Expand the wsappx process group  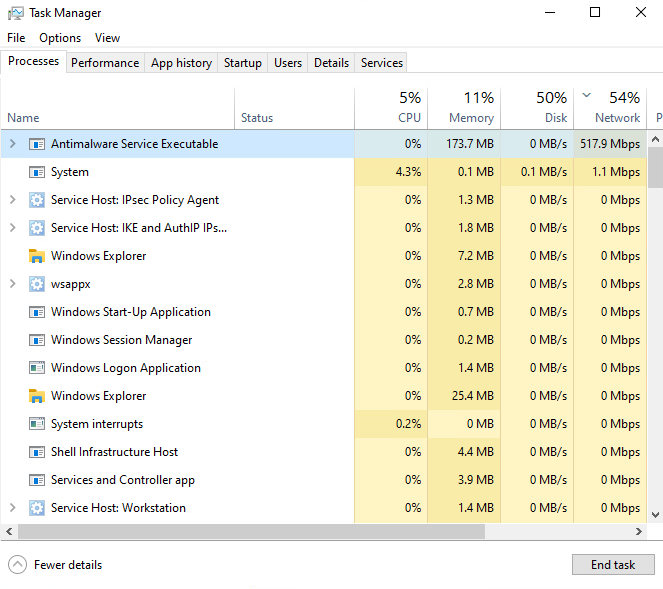click(13, 283)
